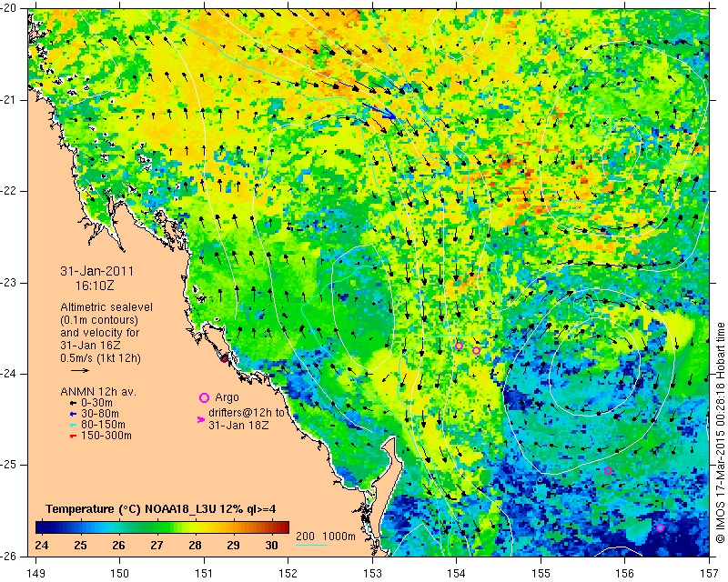Click the 'drifters@12h to' legend text

coord(246,413)
